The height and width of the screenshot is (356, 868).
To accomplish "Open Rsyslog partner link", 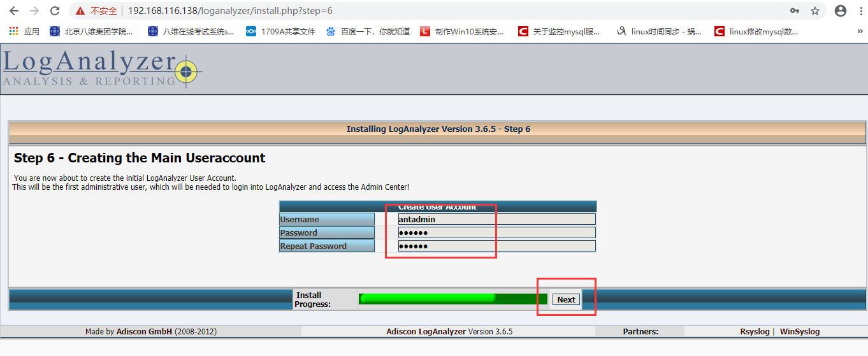I will coord(755,331).
